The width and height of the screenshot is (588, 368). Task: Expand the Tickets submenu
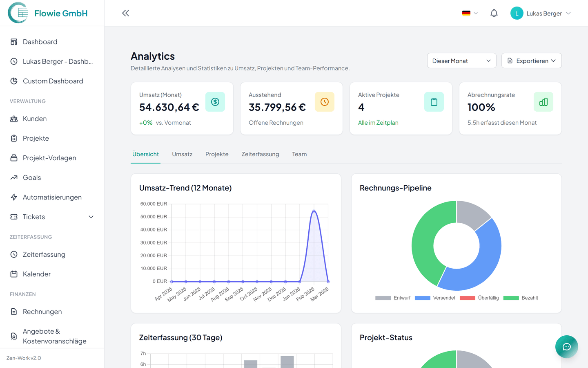coord(91,217)
